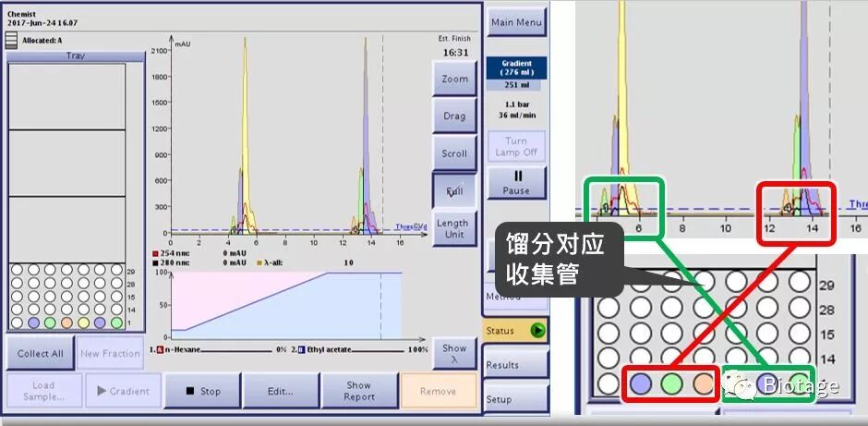
Task: Select the yellow tube in tray row 1
Action: 84,323
